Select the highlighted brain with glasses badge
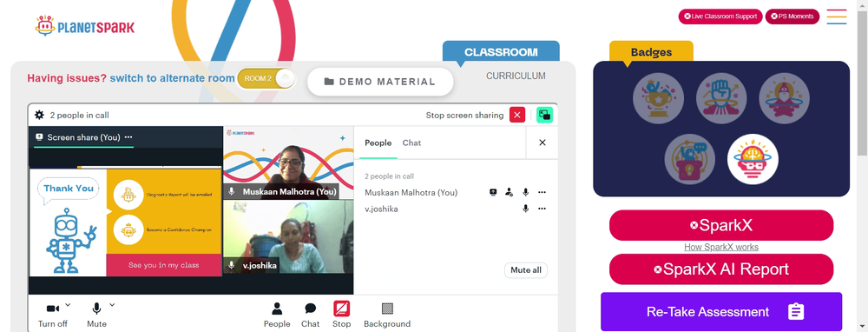 click(x=753, y=159)
